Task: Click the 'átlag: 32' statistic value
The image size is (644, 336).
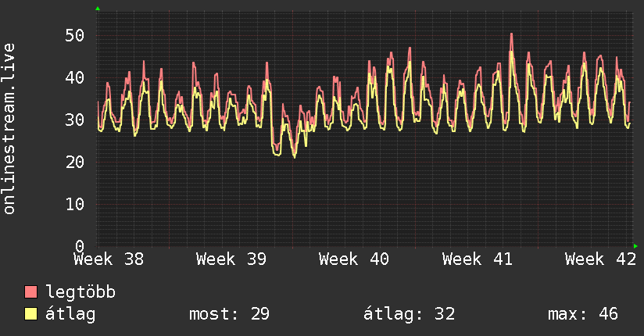Action: pos(409,314)
